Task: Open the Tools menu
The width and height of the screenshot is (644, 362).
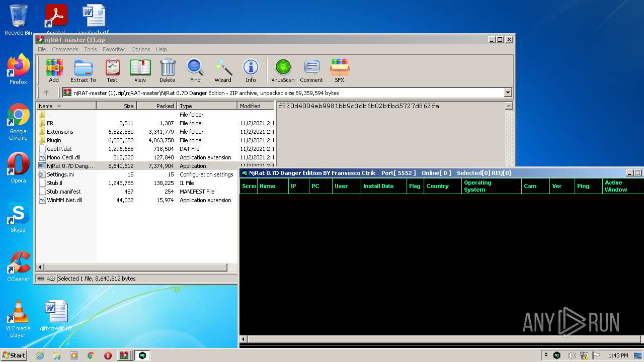Action: 91,49
